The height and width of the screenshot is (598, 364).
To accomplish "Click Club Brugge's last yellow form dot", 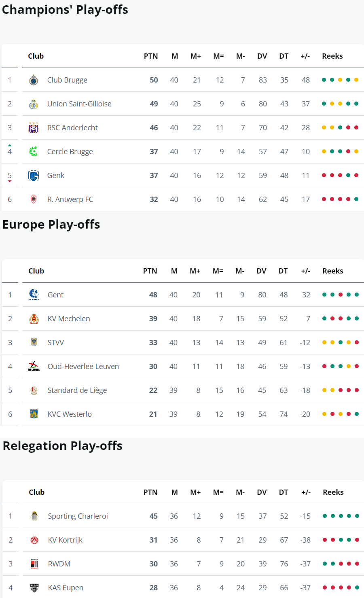I will (356, 80).
